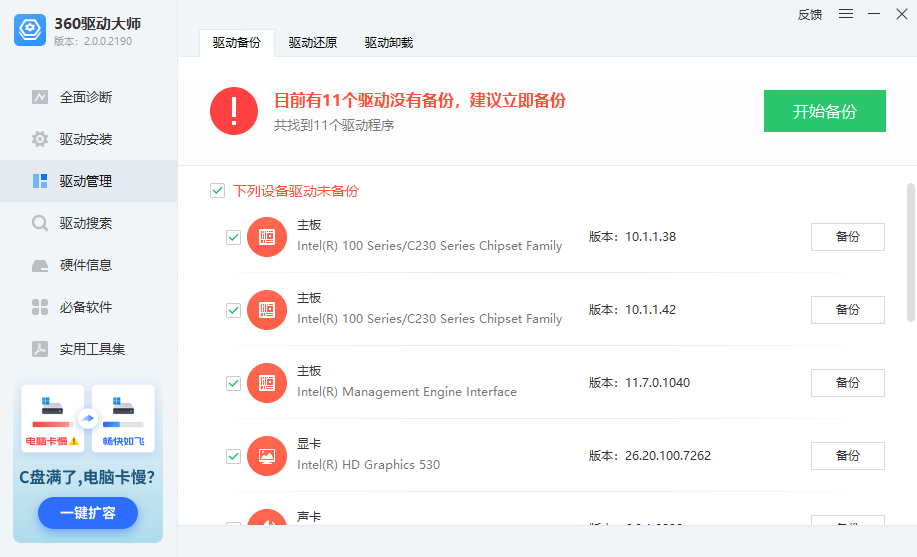Click the text Intel(R) Management Engine Interface
This screenshot has width=917, height=557.
407,392
